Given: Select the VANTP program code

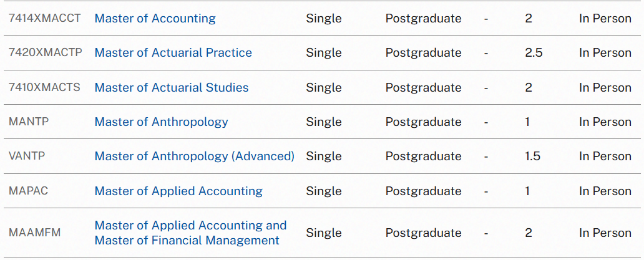Looking at the screenshot, I should 27,156.
